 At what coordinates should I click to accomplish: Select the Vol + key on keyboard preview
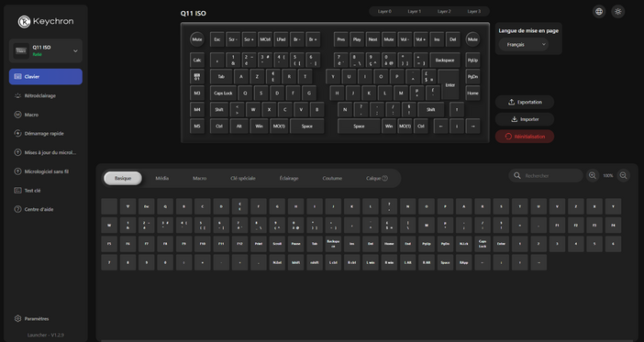tap(420, 39)
